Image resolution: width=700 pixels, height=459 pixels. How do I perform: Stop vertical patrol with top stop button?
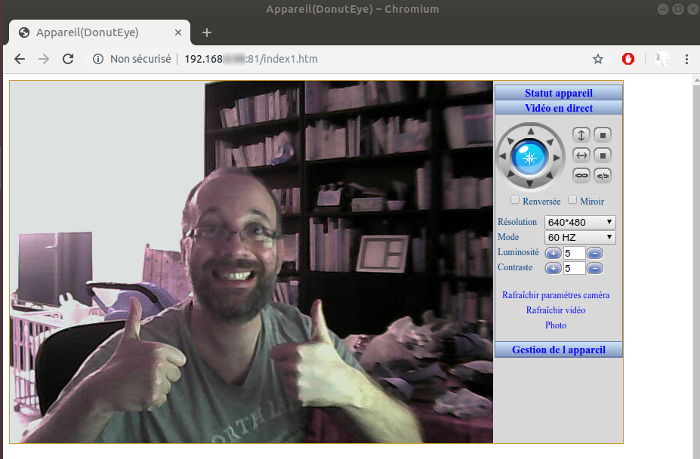pyautogui.click(x=602, y=134)
